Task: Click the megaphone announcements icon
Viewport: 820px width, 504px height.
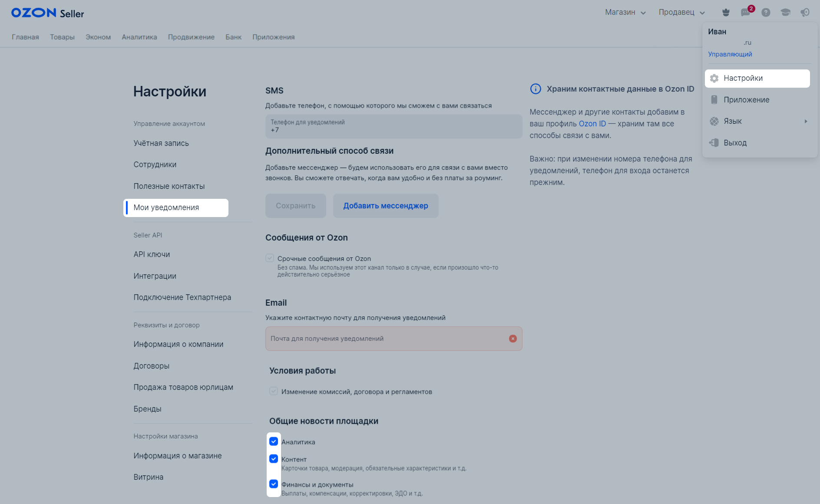Action: [x=805, y=12]
